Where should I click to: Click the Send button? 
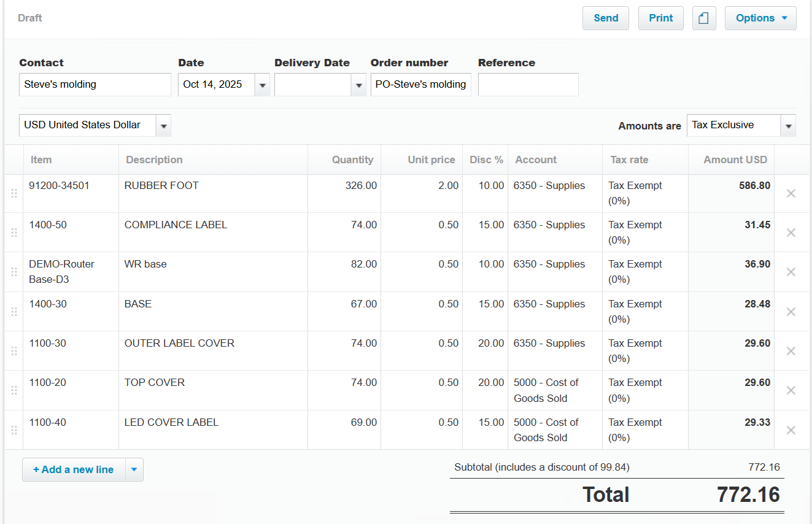605,18
